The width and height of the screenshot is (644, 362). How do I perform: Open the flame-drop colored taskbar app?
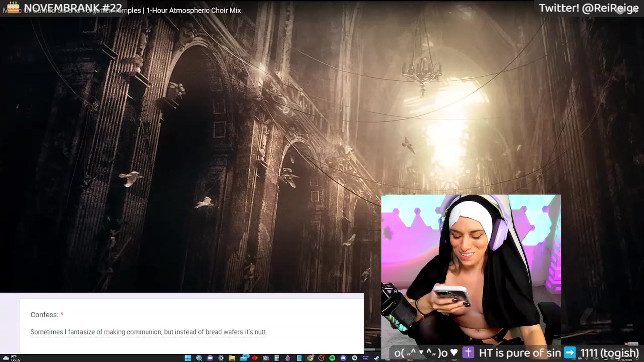[288, 358]
